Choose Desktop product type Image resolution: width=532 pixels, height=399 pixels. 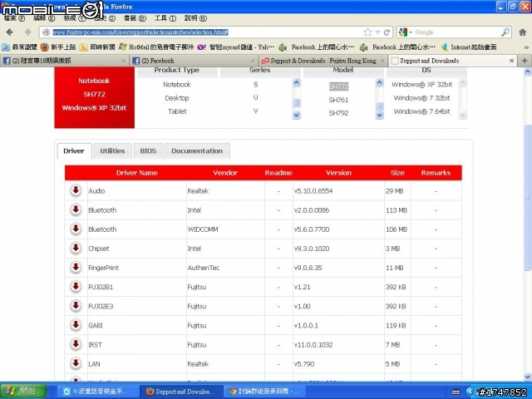click(177, 98)
